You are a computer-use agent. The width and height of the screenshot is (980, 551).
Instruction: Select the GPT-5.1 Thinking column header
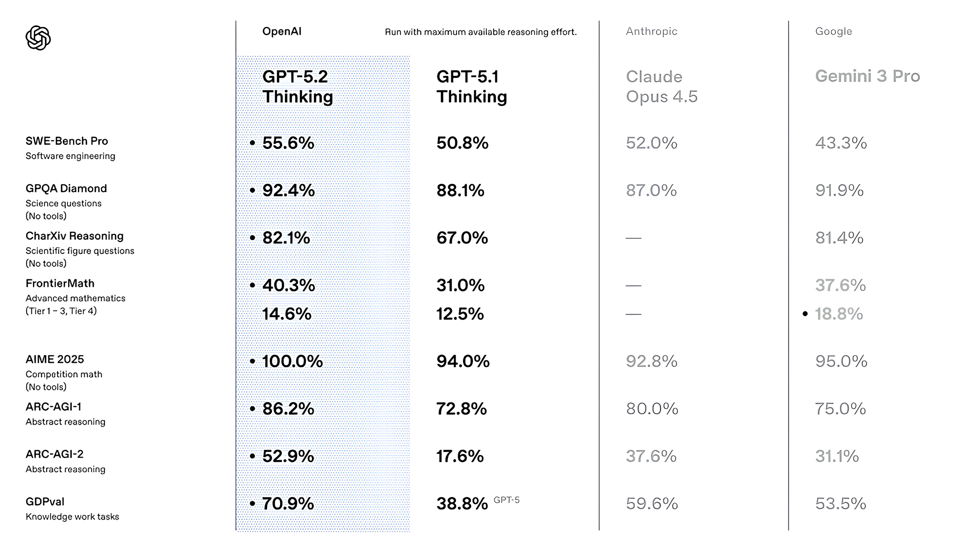click(471, 87)
